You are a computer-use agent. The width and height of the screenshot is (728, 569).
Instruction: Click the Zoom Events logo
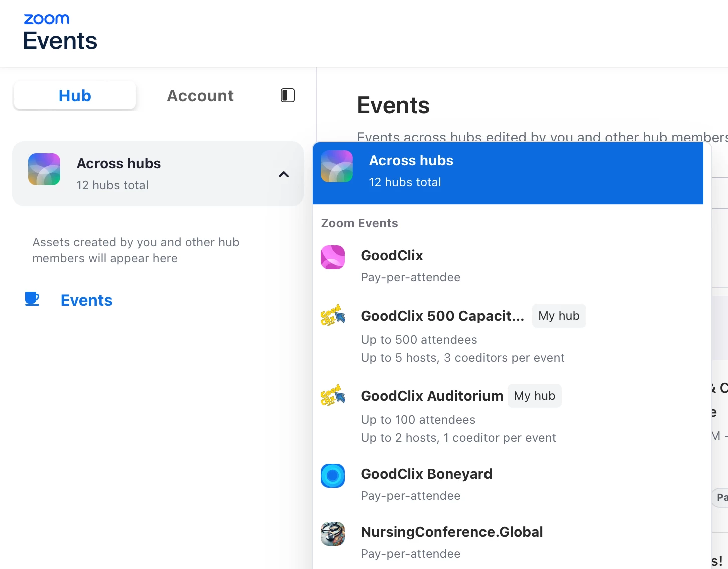point(60,32)
